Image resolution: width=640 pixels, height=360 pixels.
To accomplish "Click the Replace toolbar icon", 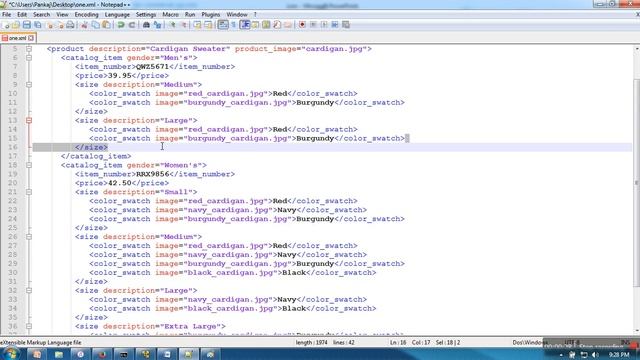I will click(x=157, y=25).
